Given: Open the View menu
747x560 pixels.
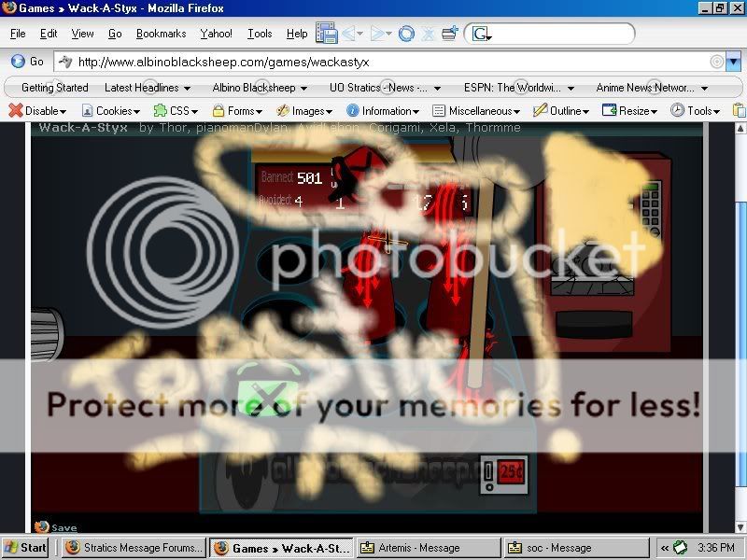Looking at the screenshot, I should click(x=82, y=34).
